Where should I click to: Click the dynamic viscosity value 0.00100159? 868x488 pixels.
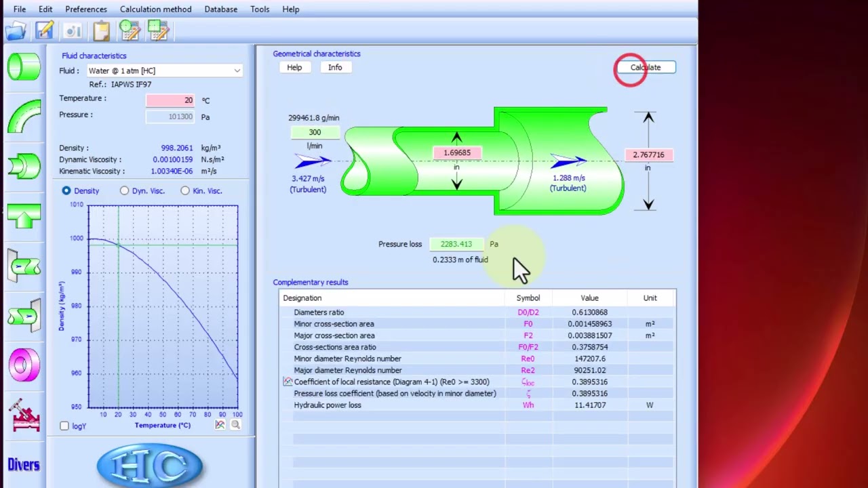(174, 159)
